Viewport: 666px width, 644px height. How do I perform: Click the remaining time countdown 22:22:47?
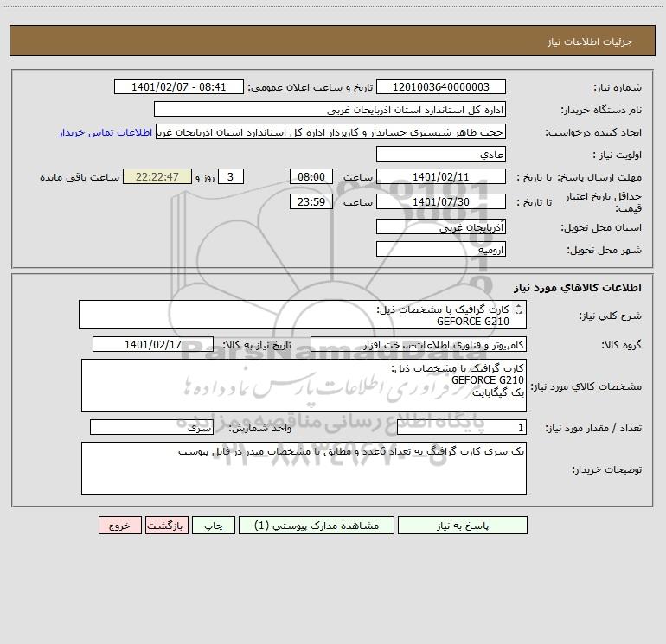[x=157, y=176]
